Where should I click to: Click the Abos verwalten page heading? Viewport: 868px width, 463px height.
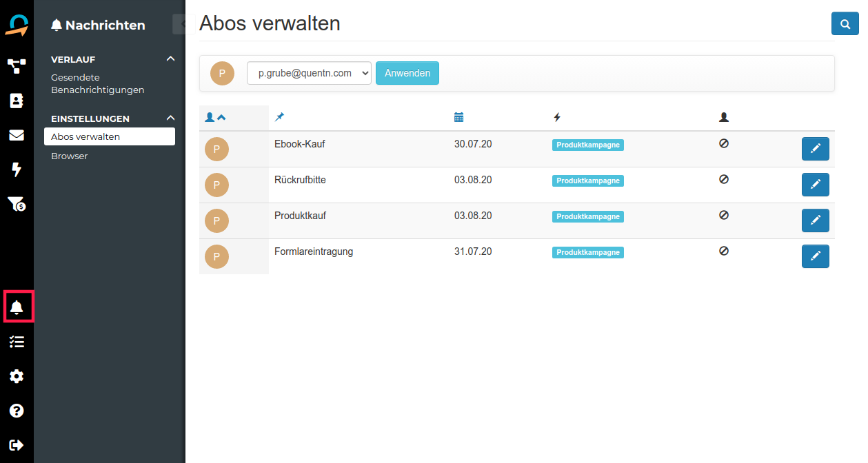click(270, 23)
